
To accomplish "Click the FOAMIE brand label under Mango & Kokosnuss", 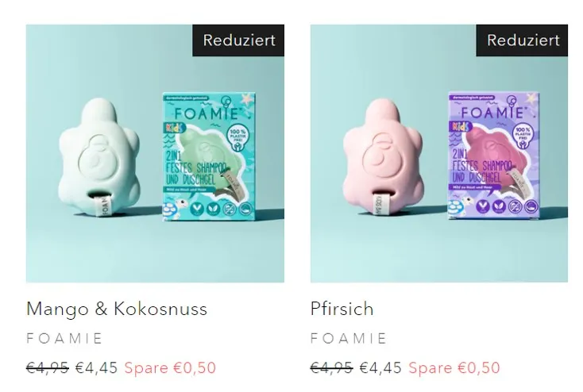I will coord(64,339).
